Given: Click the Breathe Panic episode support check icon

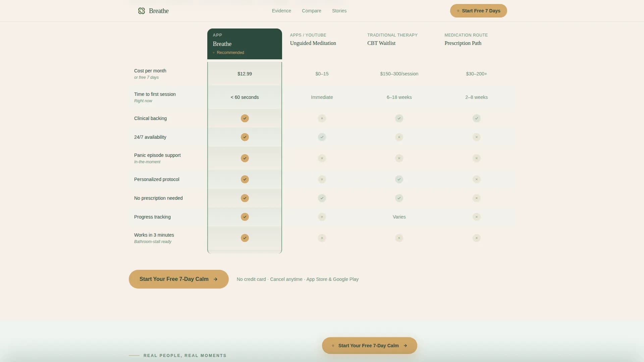Looking at the screenshot, I should (x=245, y=158).
